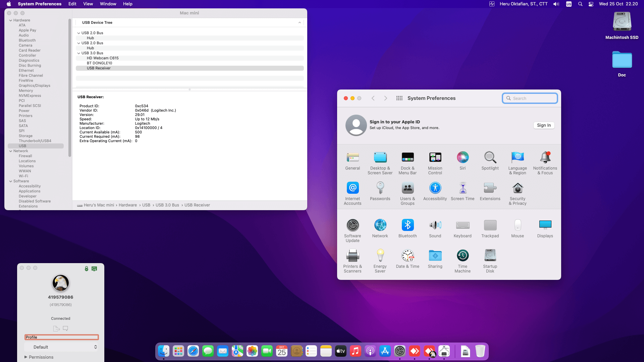Open the Sound preferences pane
Screen dimensions: 644x362
tap(435, 229)
